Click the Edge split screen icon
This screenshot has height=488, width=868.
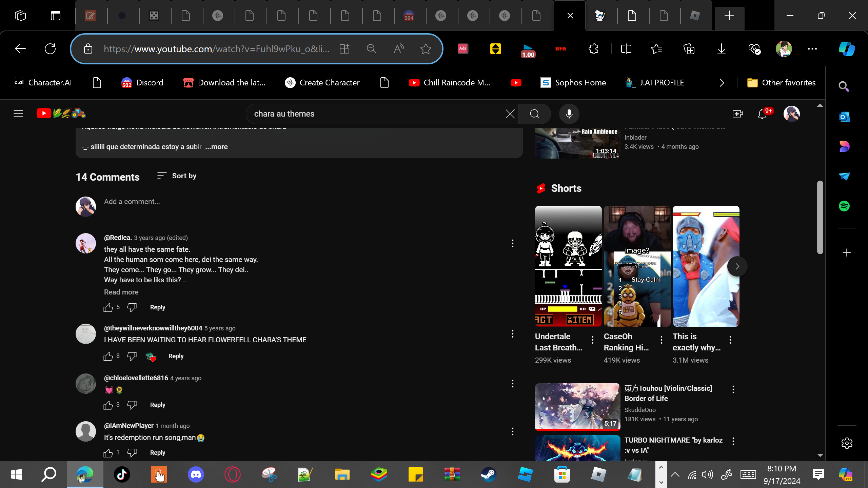pyautogui.click(x=626, y=49)
